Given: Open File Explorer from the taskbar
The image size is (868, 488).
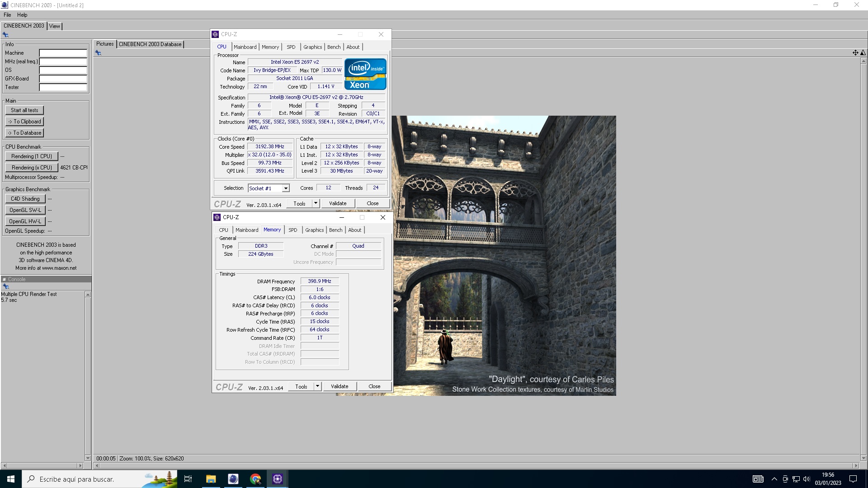Looking at the screenshot, I should click(211, 479).
